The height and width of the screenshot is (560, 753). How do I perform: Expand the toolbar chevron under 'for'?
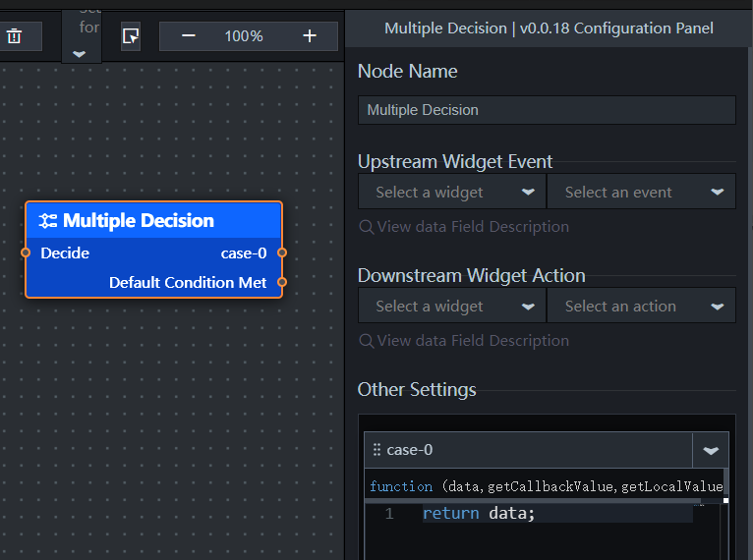coord(80,54)
